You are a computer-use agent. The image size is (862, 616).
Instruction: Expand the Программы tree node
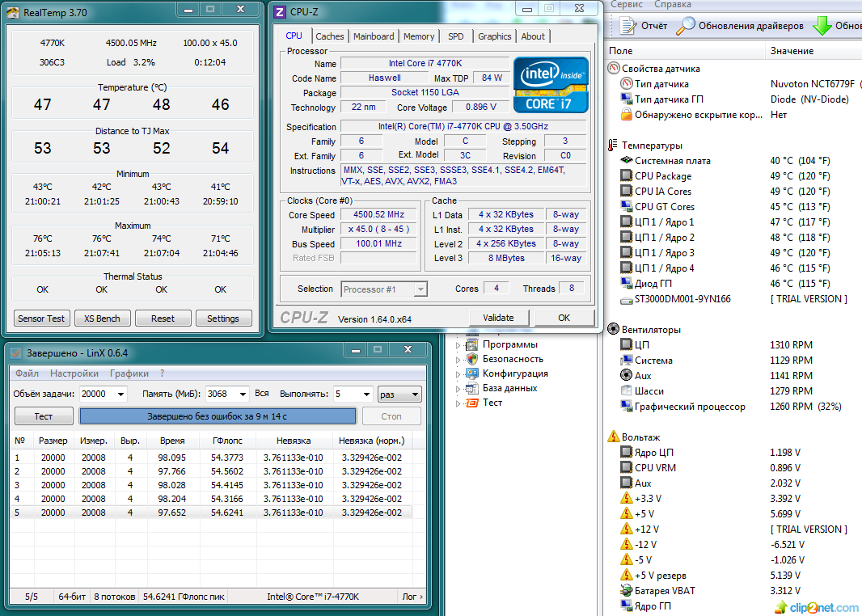(x=458, y=345)
